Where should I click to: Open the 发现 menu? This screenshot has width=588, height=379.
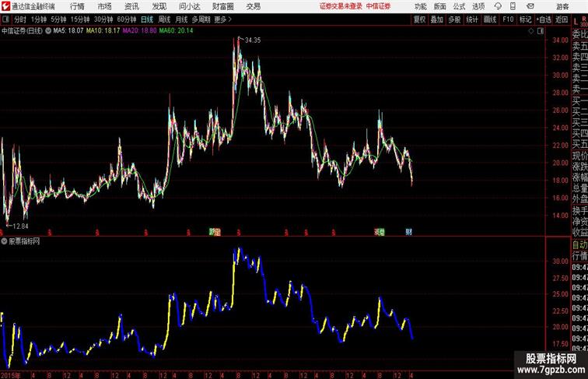[x=159, y=6]
